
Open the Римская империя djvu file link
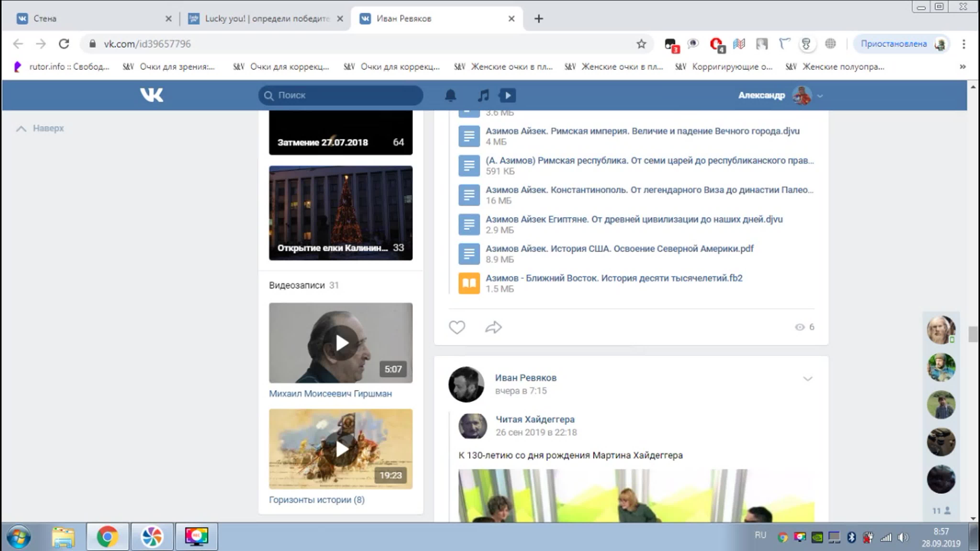[x=642, y=131]
